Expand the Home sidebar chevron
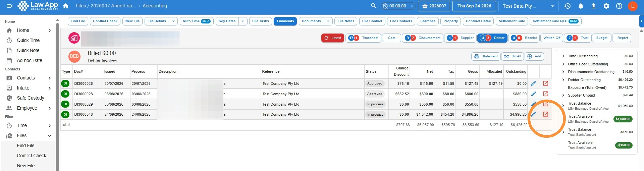 (x=50, y=30)
